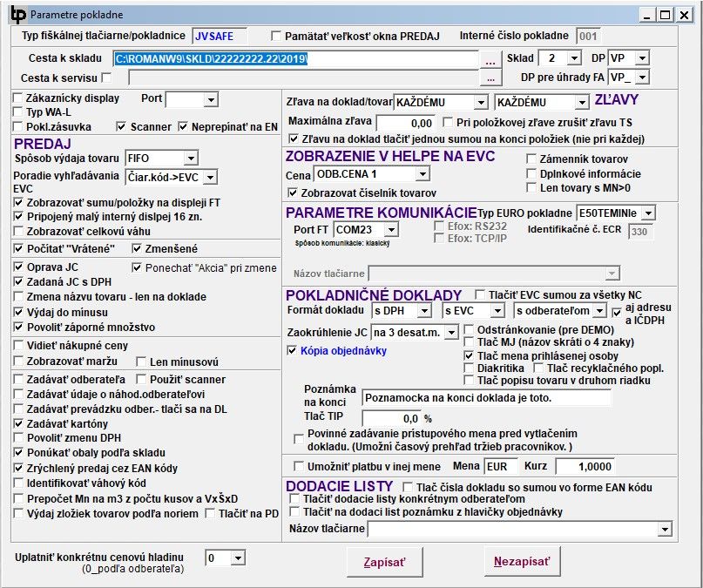Enable Tlačiť dodacie listy konkrétnym odberateľom
The image size is (703, 588).
coord(294,498)
